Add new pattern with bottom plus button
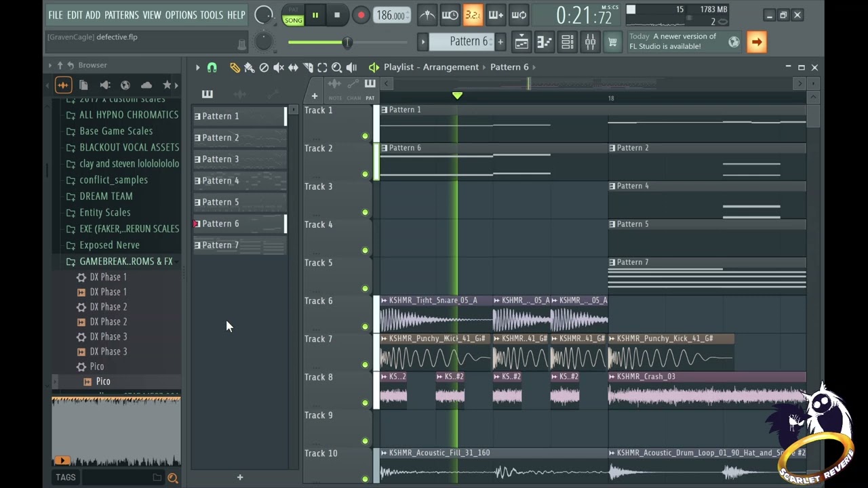 coord(239,477)
